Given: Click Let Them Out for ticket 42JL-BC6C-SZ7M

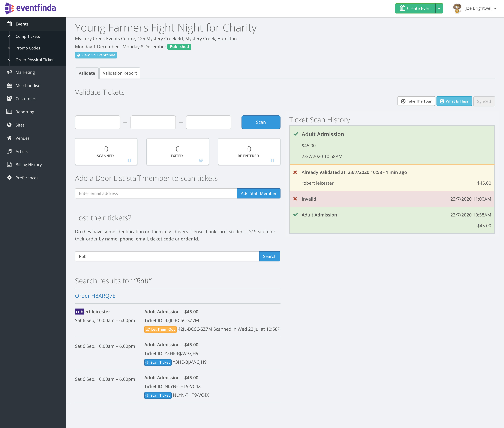Looking at the screenshot, I should [160, 329].
